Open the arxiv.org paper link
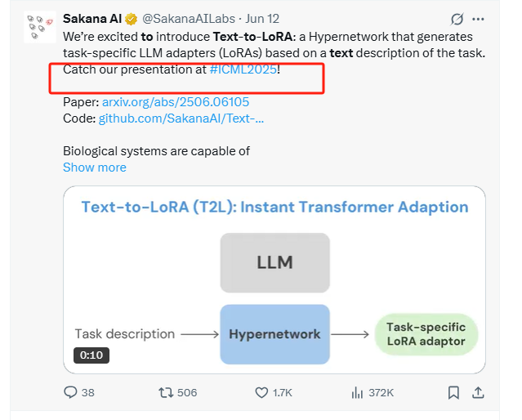522x420 pixels. click(176, 102)
